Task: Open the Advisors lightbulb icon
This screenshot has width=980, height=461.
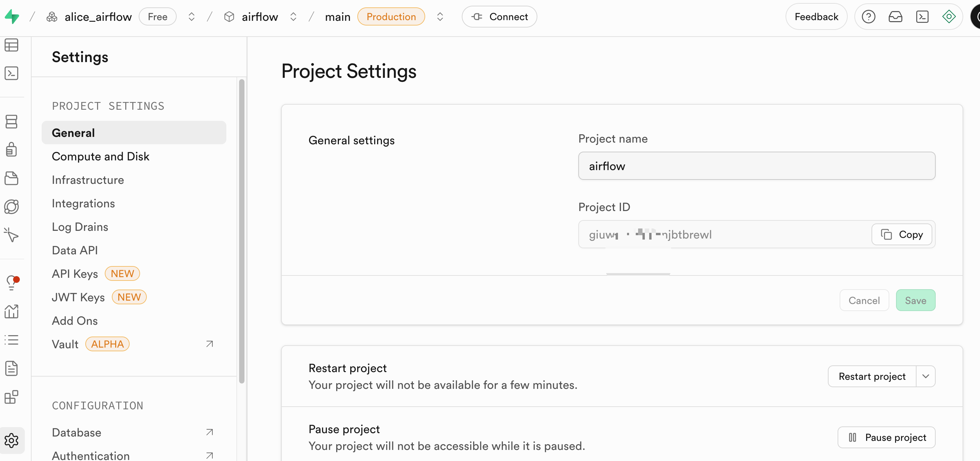Action: pos(12,283)
